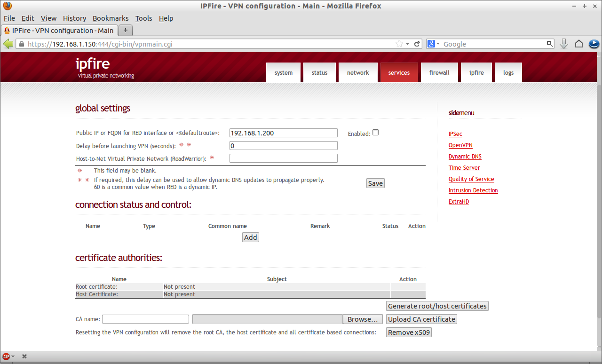The width and height of the screenshot is (602, 364).
Task: Click the Host Certificate row label
Action: [97, 294]
